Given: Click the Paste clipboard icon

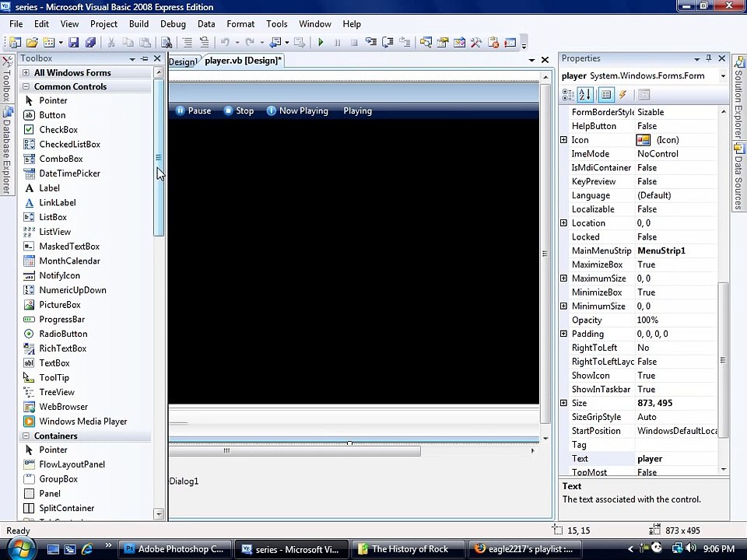Looking at the screenshot, I should click(145, 42).
